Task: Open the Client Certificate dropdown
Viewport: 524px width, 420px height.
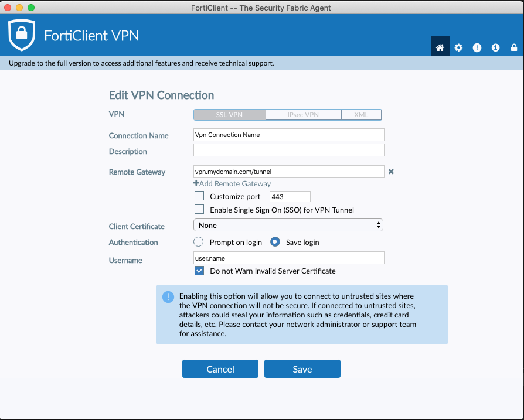Action: [x=288, y=225]
